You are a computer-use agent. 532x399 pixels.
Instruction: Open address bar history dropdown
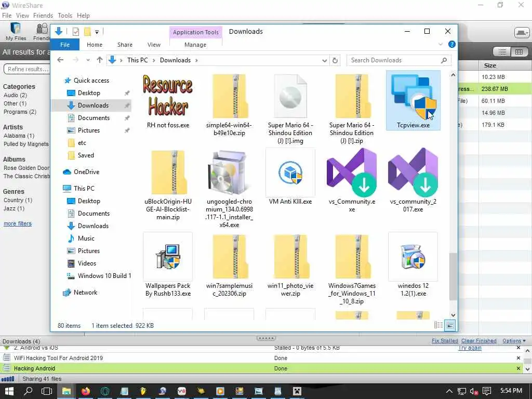coord(324,60)
